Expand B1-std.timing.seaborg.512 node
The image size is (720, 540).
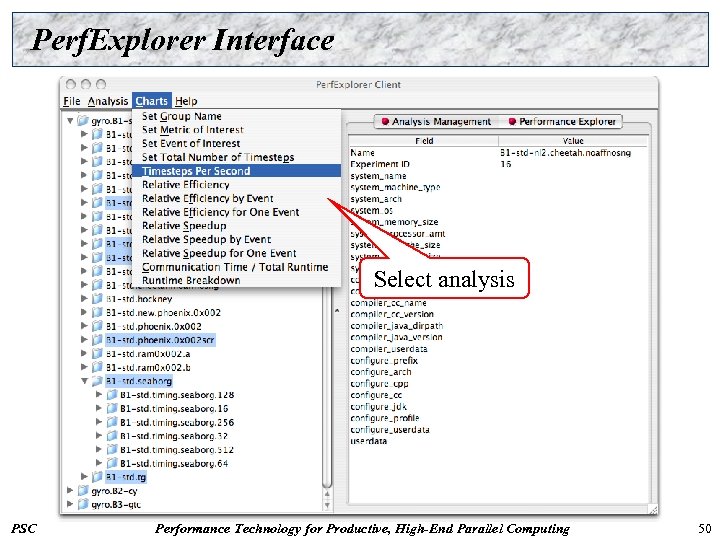click(x=99, y=449)
